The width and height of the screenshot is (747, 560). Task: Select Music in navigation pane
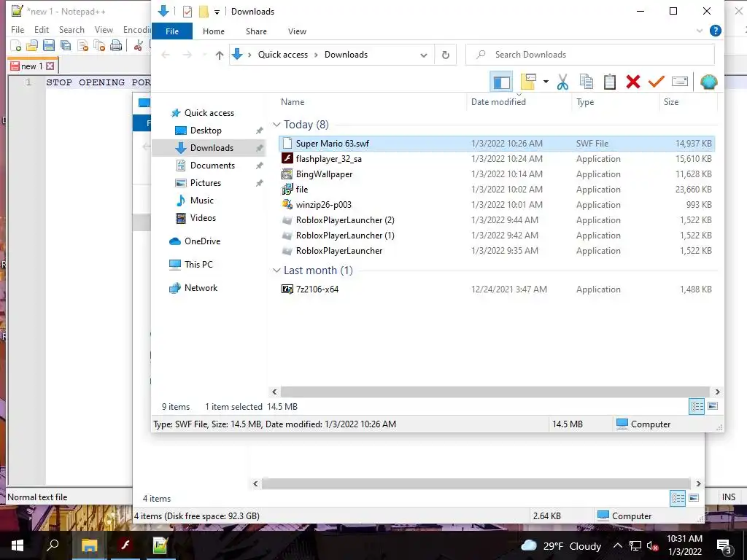[x=201, y=201]
